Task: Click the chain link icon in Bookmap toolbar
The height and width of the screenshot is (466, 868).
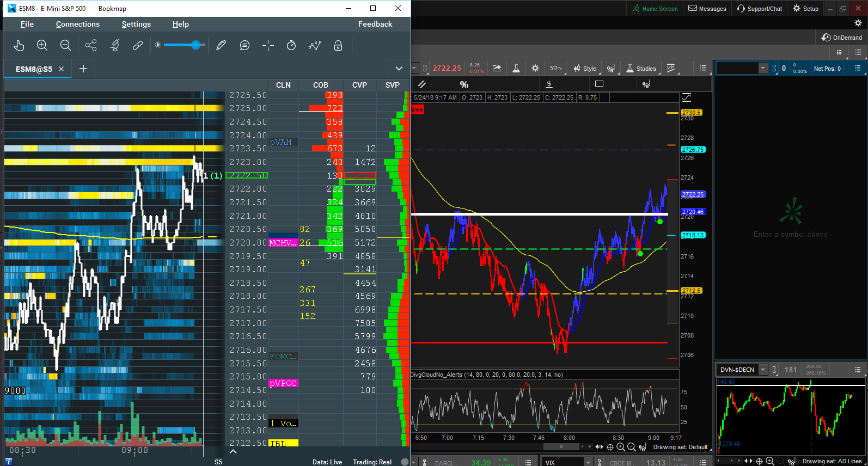Action: [x=138, y=45]
